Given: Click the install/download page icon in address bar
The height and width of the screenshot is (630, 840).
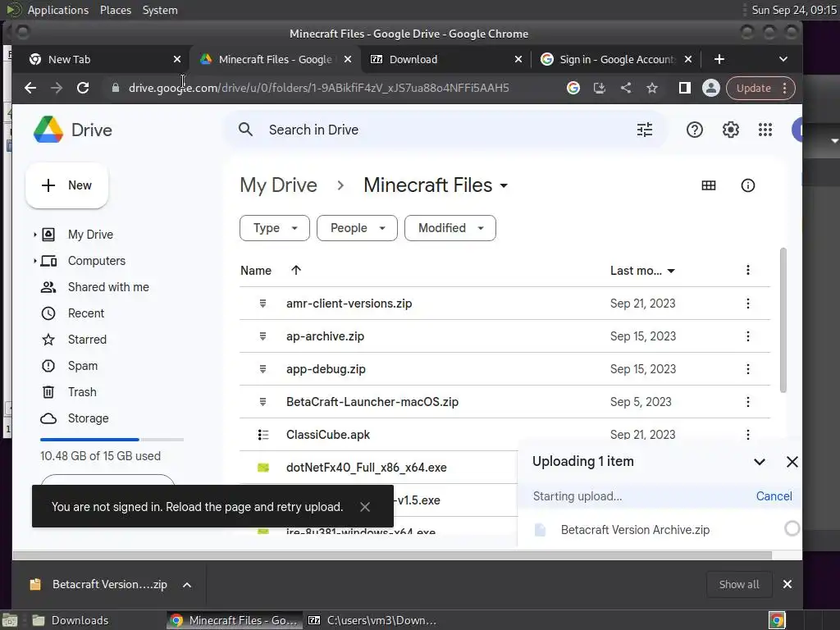Looking at the screenshot, I should click(x=599, y=88).
